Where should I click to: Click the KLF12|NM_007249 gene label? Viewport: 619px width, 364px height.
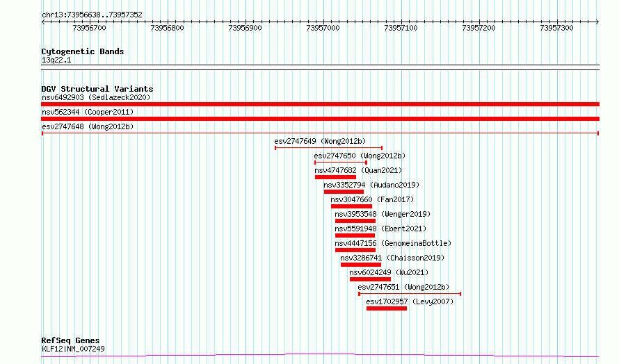tap(74, 349)
